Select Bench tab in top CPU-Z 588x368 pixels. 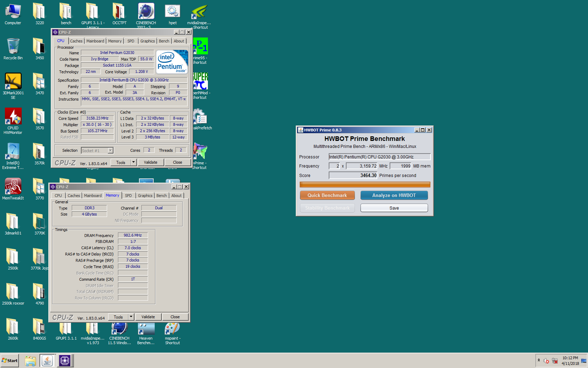pos(164,41)
